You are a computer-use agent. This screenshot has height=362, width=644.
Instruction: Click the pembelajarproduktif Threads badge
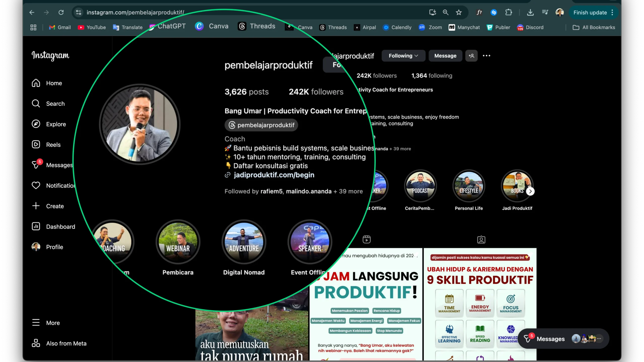click(x=261, y=125)
